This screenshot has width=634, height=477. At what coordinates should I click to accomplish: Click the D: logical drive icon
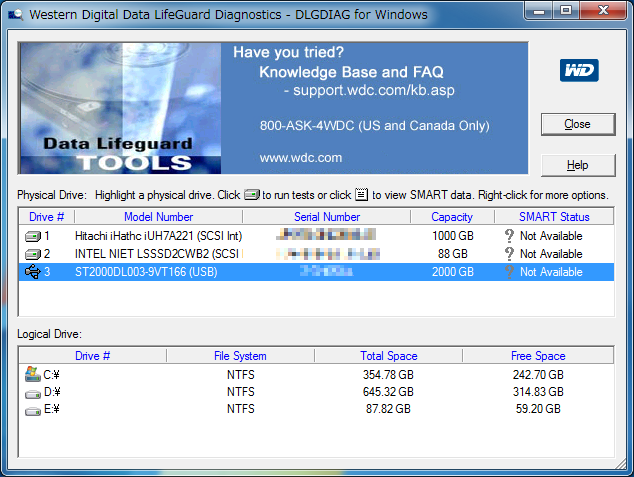pos(32,392)
